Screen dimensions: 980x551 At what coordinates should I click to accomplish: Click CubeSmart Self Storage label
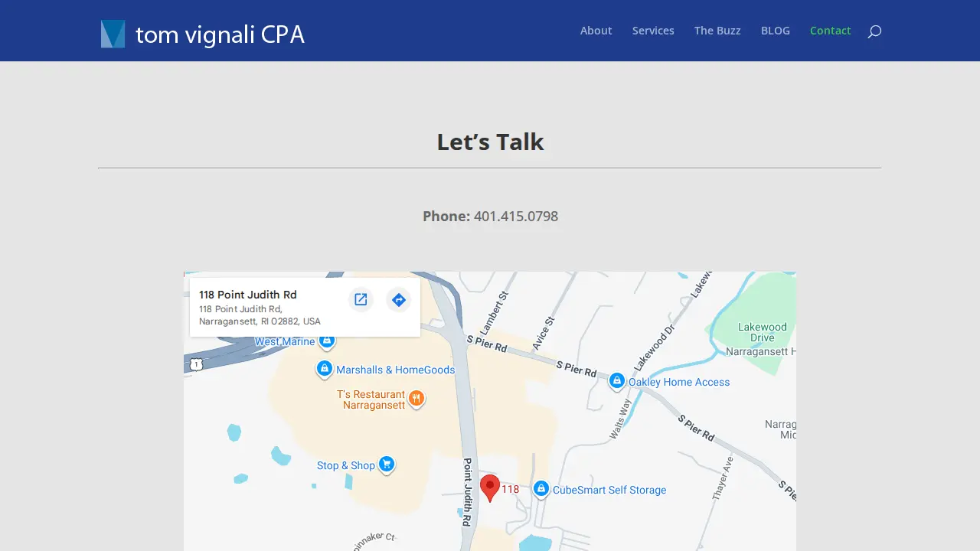[609, 490]
